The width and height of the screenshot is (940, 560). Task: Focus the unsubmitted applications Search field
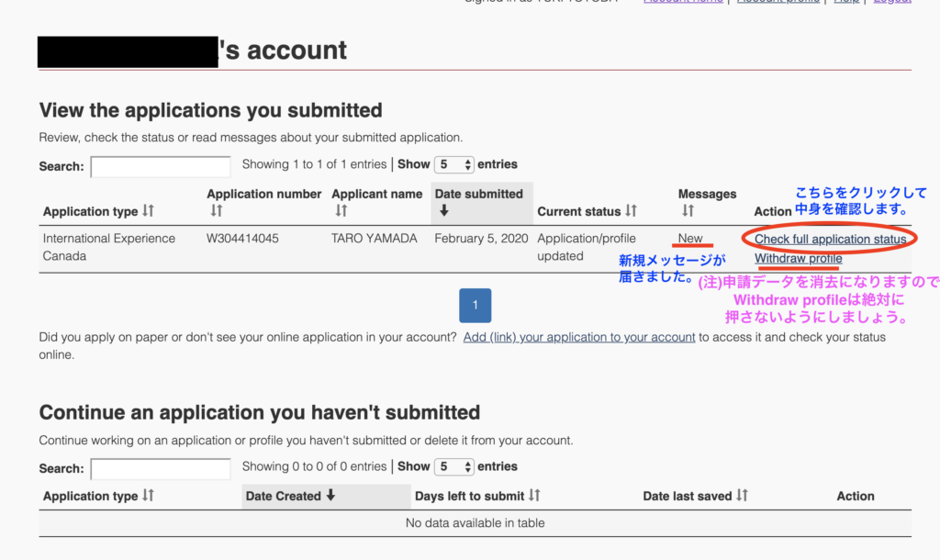point(161,469)
